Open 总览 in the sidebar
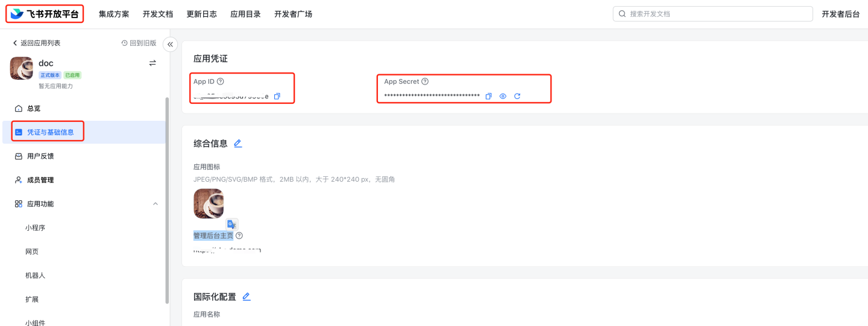 [x=84, y=109]
